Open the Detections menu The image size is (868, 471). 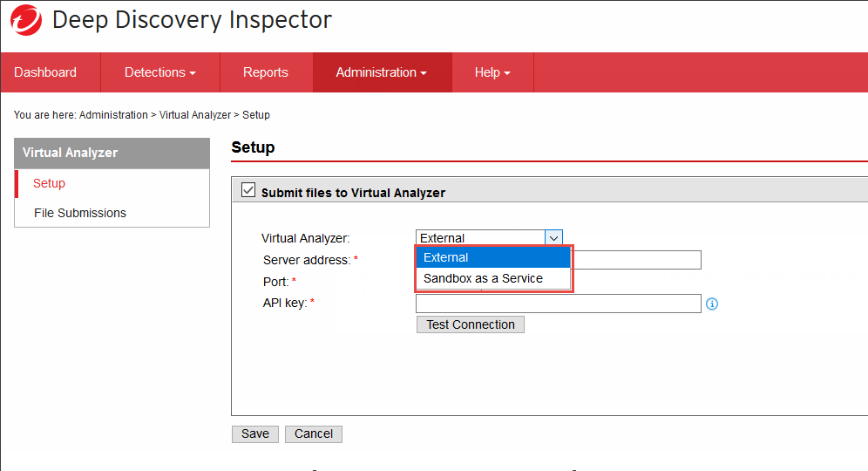coord(159,72)
